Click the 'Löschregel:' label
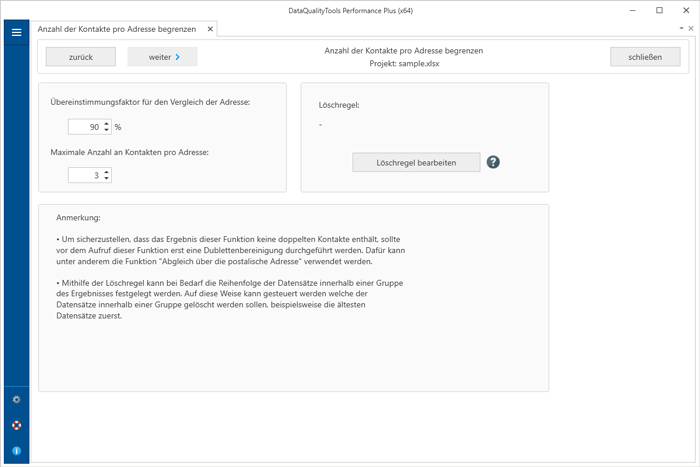 point(339,105)
